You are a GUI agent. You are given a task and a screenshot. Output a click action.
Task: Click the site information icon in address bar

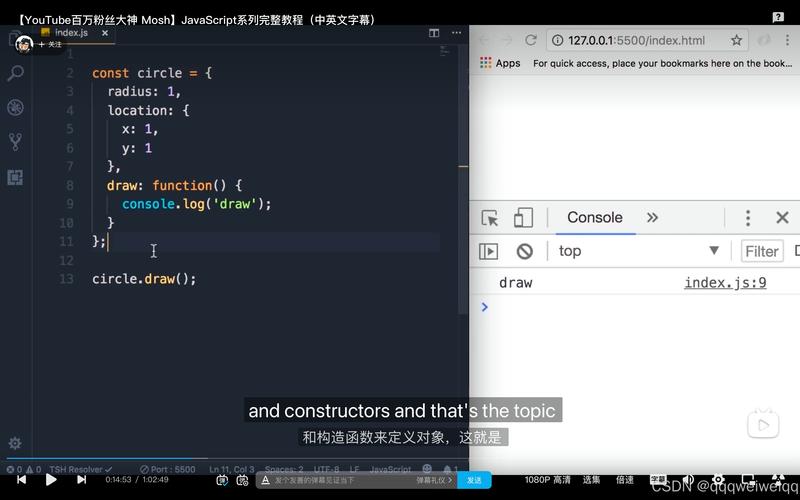(557, 40)
